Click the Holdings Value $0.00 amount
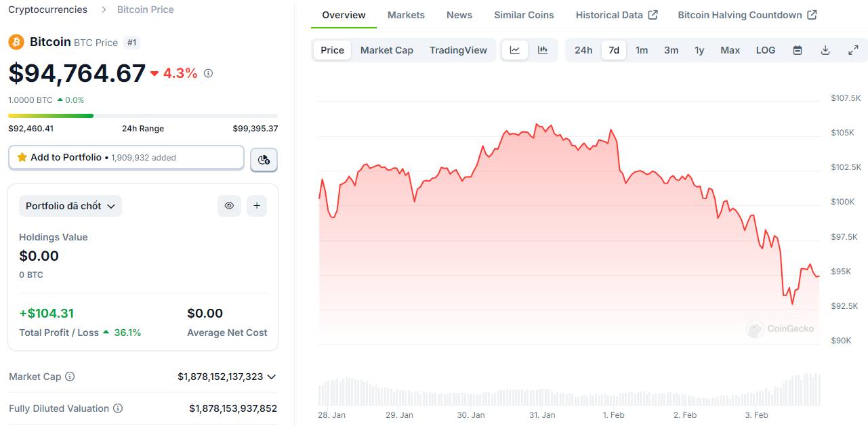The image size is (868, 426). [39, 256]
